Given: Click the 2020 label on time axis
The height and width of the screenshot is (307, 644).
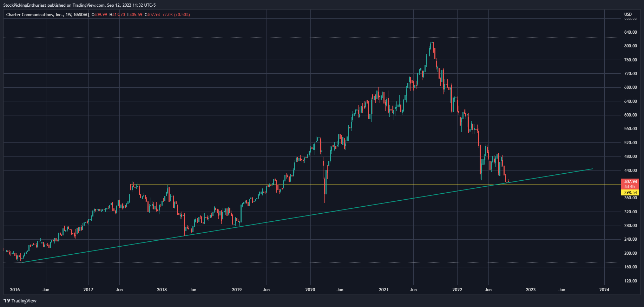Looking at the screenshot, I should coord(310,290).
